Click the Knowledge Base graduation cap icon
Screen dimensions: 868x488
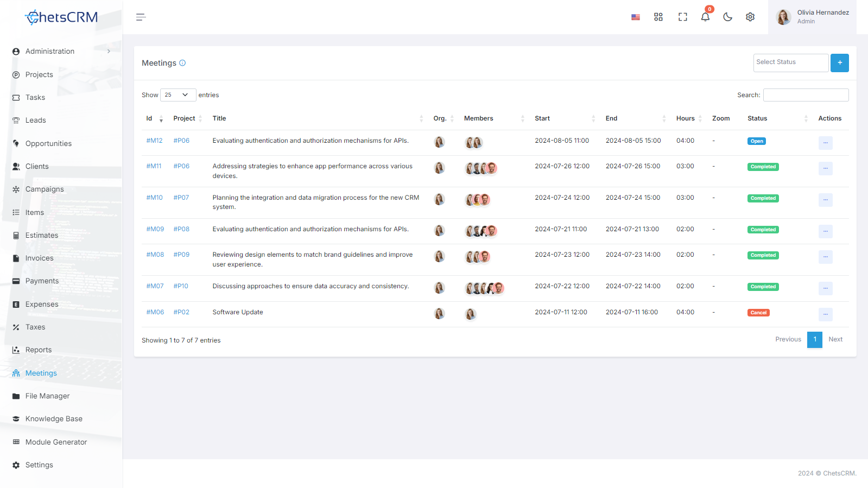coord(16,419)
